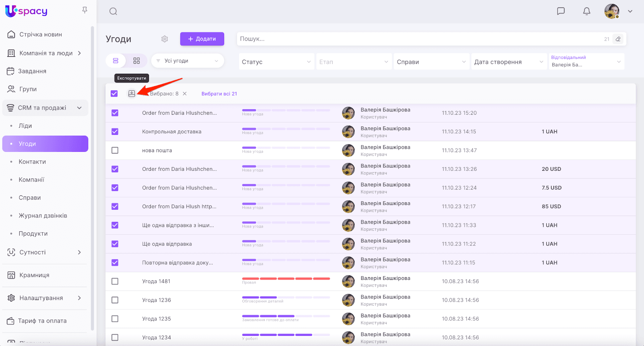Image resolution: width=644 pixels, height=346 pixels.
Task: Clear filters with the eraser icon
Action: (x=618, y=39)
